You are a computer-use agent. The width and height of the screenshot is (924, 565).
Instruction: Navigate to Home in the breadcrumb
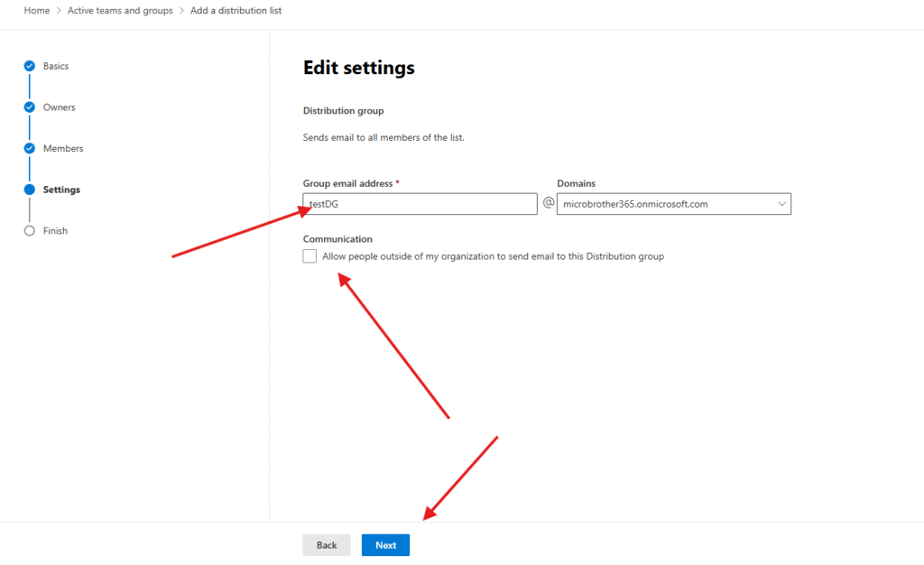[37, 11]
